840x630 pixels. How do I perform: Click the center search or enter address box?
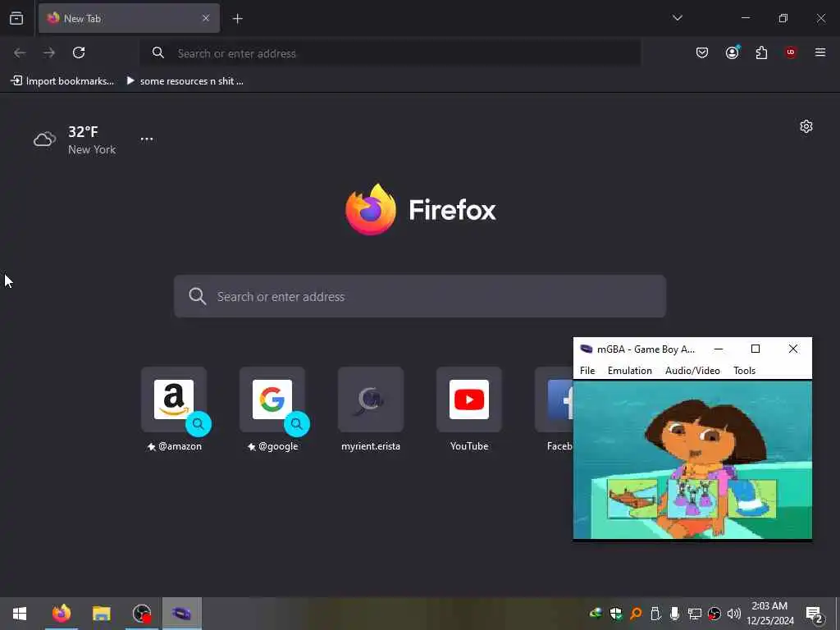[420, 296]
